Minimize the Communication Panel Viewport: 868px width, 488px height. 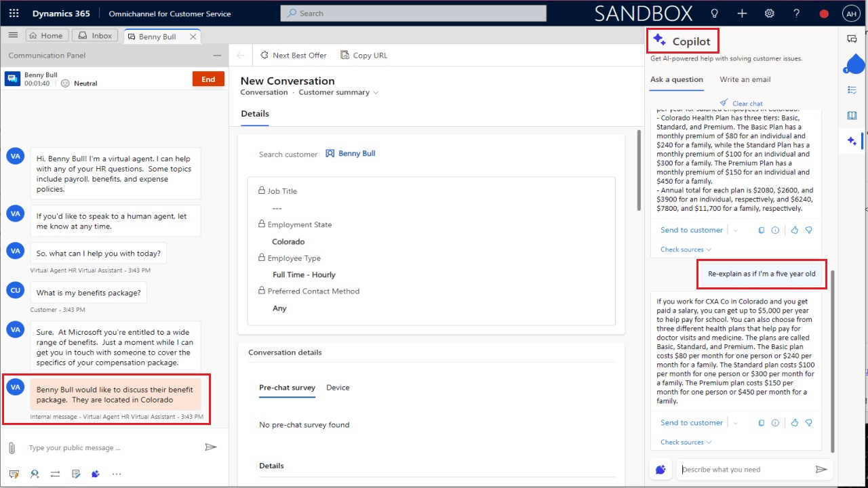pos(217,56)
